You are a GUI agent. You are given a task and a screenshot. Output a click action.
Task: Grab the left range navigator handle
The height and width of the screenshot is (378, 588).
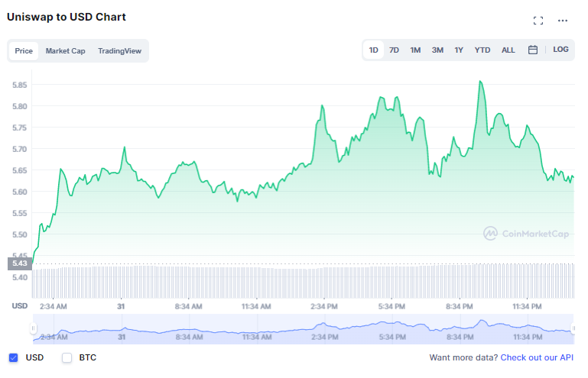tap(33, 328)
